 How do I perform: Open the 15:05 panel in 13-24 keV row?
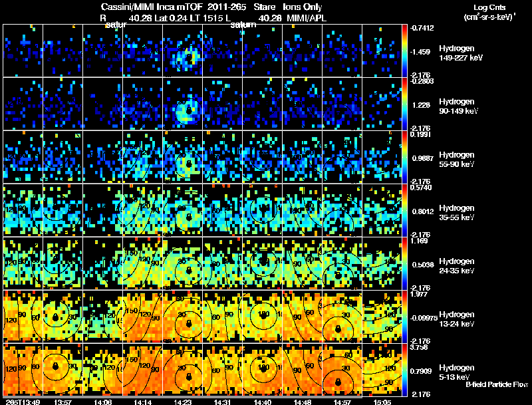point(382,317)
